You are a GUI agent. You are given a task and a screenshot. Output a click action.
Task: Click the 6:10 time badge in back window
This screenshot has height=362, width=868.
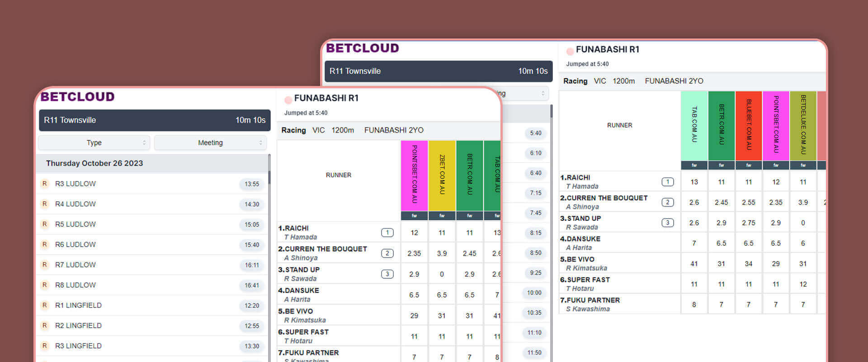point(536,153)
